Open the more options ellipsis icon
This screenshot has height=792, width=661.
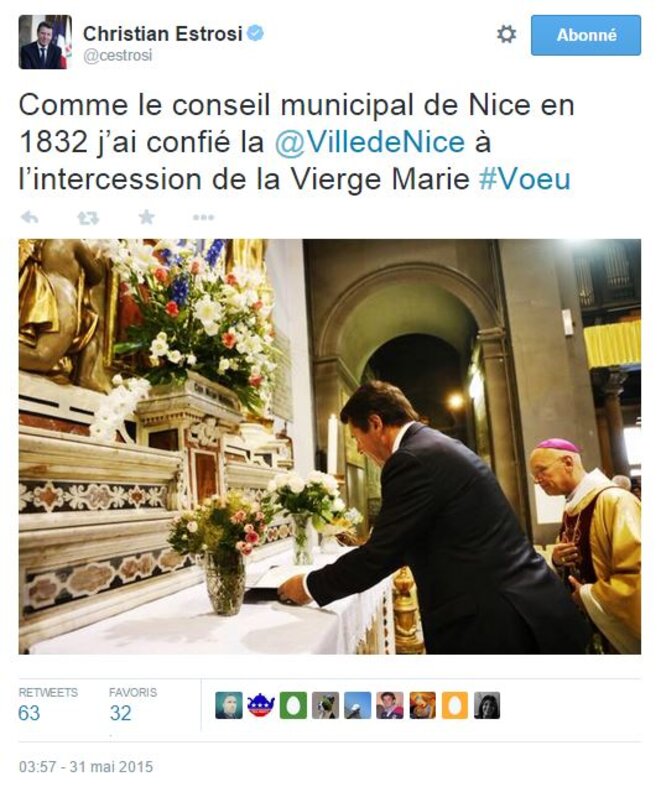coord(204,218)
